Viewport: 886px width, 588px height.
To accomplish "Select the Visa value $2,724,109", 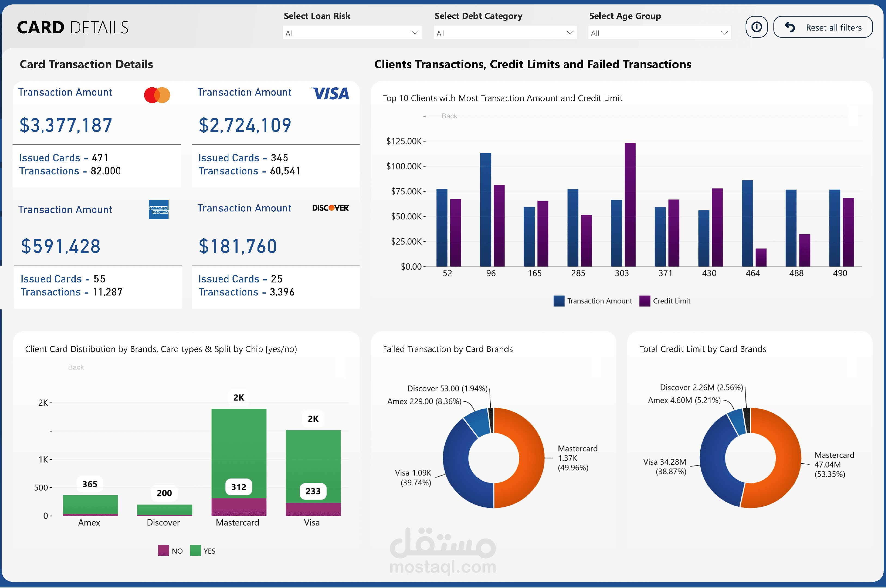I will [245, 125].
